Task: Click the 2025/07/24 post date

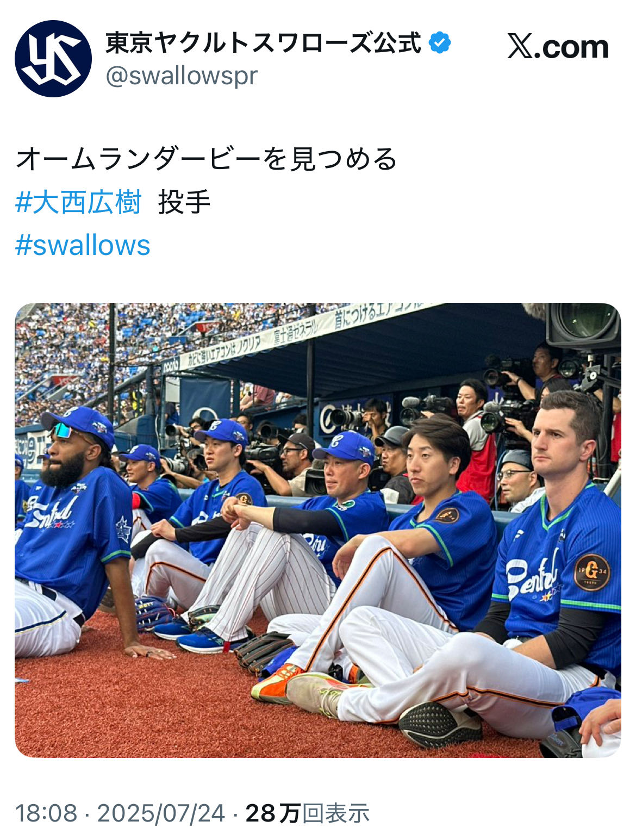Action: tap(161, 813)
